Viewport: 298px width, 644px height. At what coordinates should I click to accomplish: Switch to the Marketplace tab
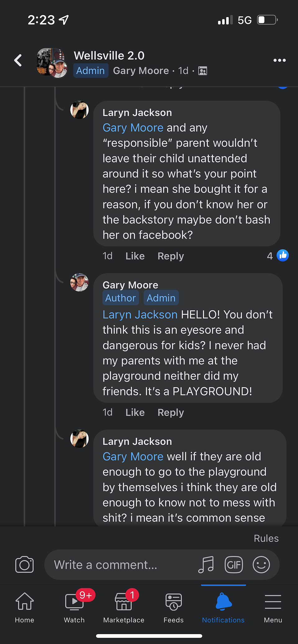[x=124, y=607]
